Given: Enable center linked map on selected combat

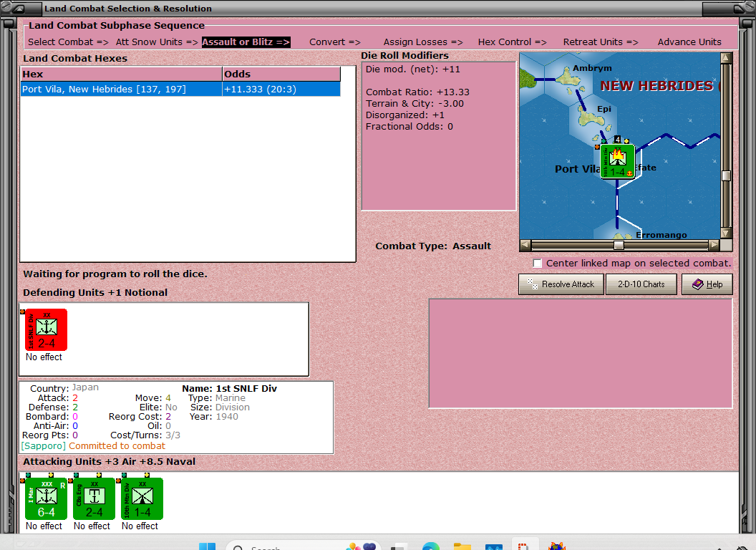Looking at the screenshot, I should [538, 264].
